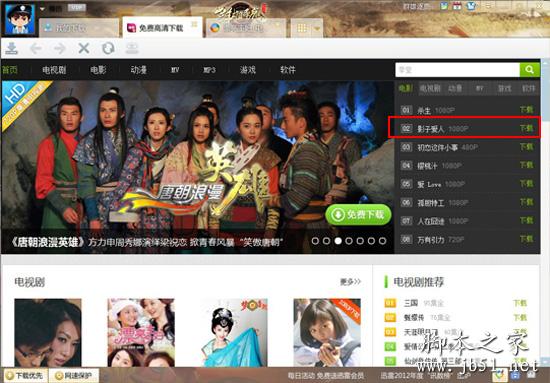This screenshot has height=383, width=550.
Task: Open the 电视剧 navigation item
Action: click(x=54, y=69)
